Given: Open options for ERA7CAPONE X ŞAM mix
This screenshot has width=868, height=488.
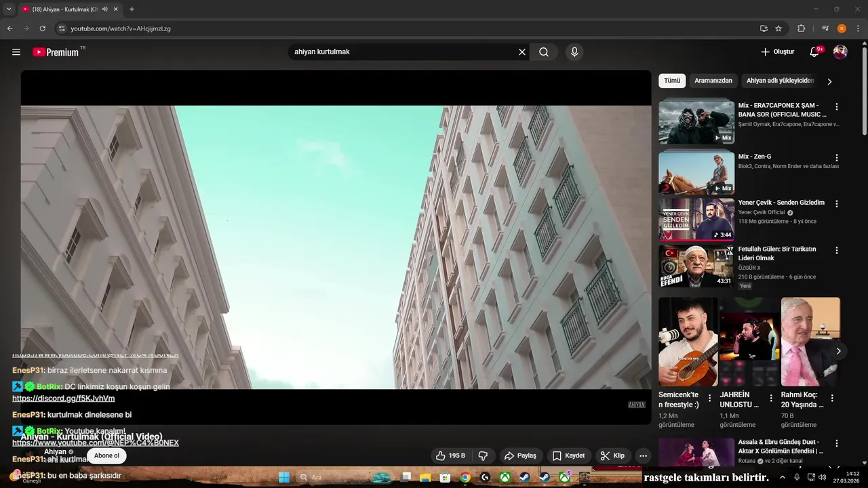Looking at the screenshot, I should pos(837,107).
